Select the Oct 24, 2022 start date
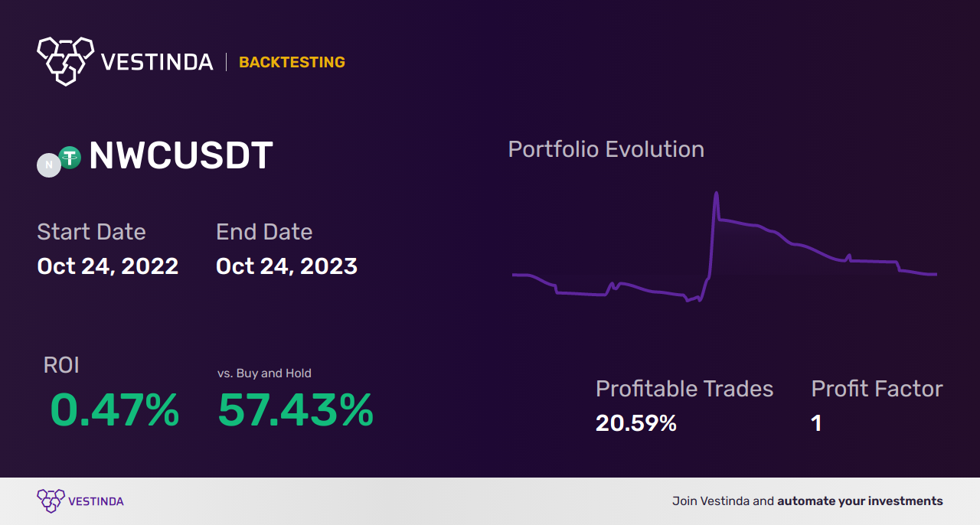 [108, 266]
